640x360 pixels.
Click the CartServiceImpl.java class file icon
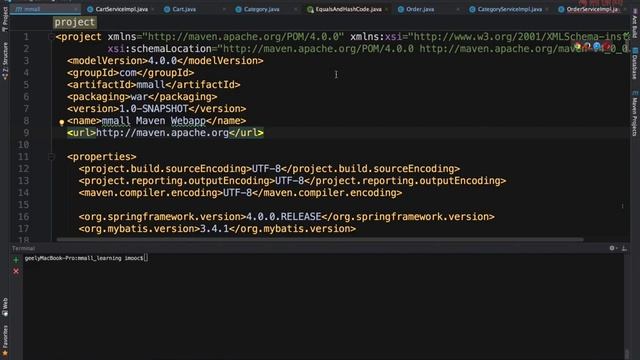click(x=90, y=9)
